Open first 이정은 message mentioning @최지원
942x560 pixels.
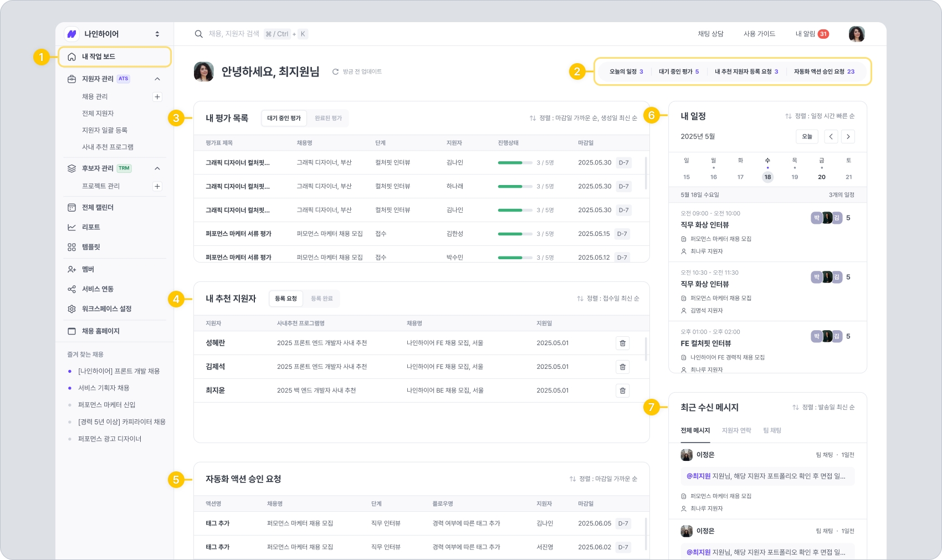click(x=767, y=476)
